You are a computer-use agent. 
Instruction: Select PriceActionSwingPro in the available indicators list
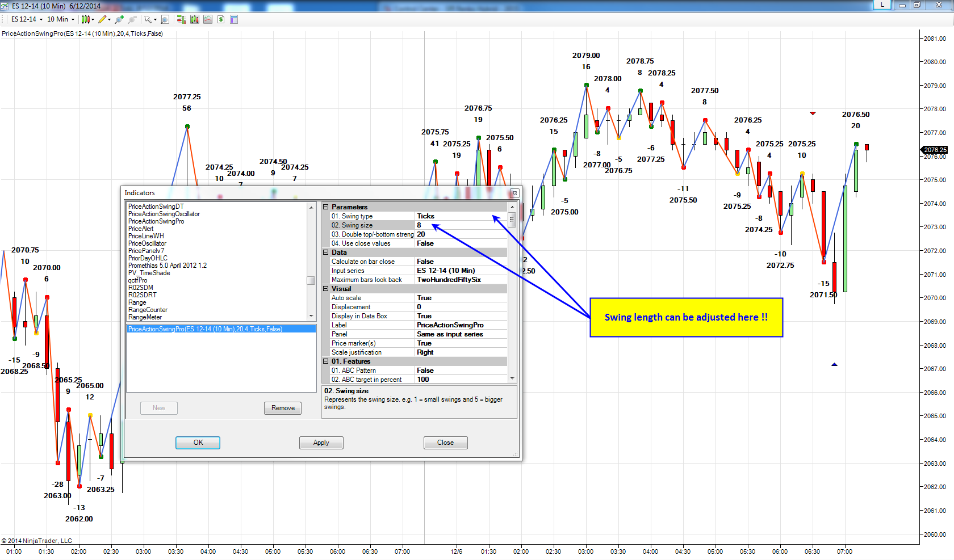156,221
